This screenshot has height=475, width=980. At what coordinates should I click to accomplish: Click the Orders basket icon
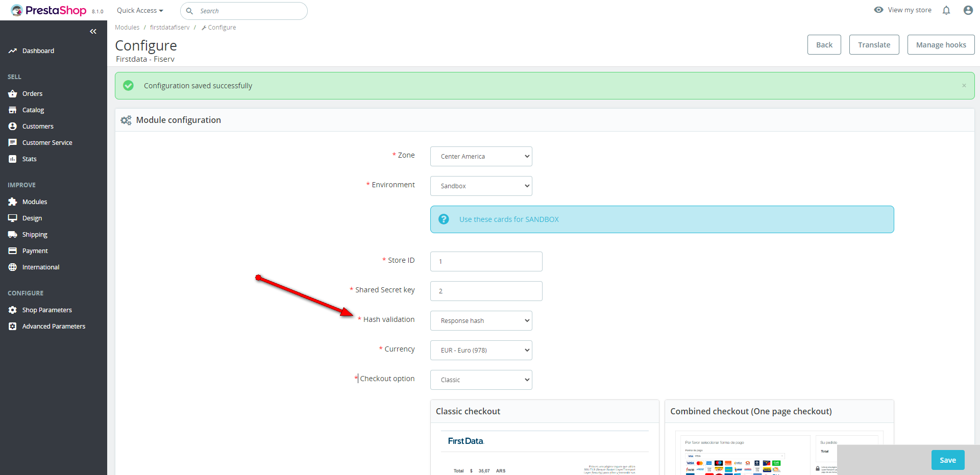click(x=13, y=94)
